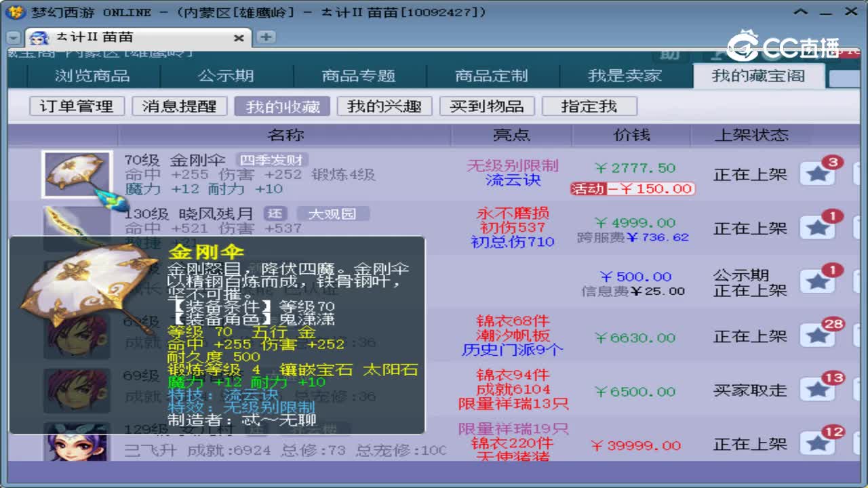The height and width of the screenshot is (488, 868).
Task: Open a new tab with plus button
Action: click(x=265, y=37)
